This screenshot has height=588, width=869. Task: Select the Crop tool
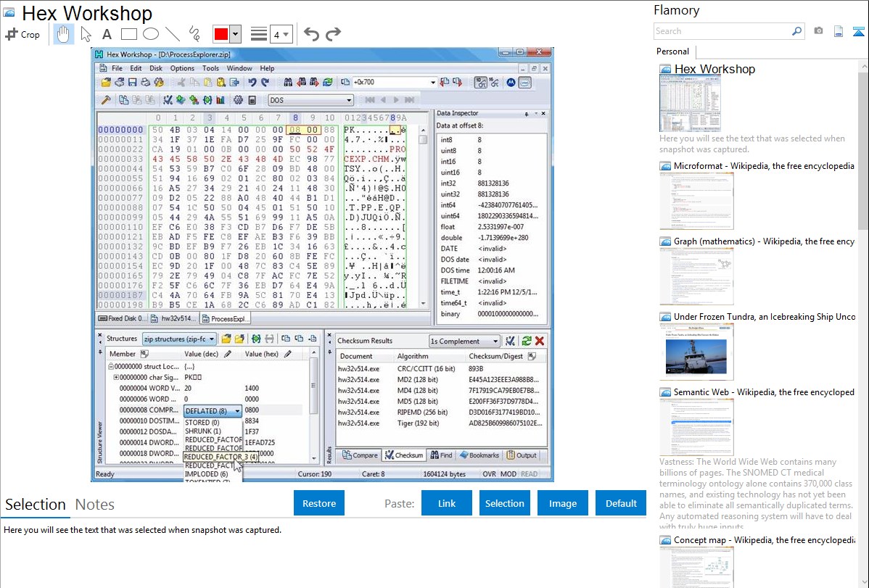coord(22,34)
